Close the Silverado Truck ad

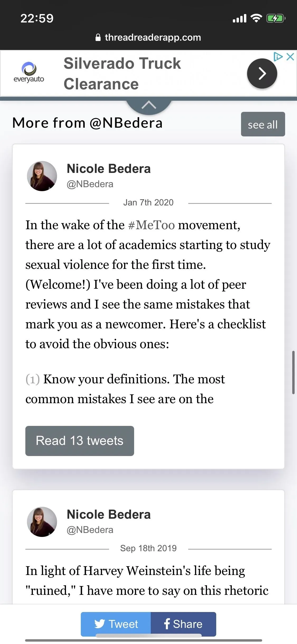pos(290,57)
